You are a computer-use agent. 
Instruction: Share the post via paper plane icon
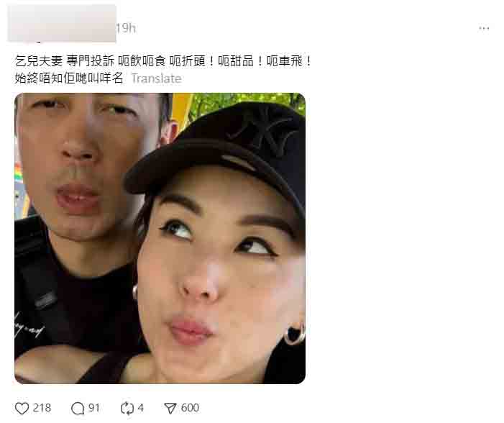170,409
